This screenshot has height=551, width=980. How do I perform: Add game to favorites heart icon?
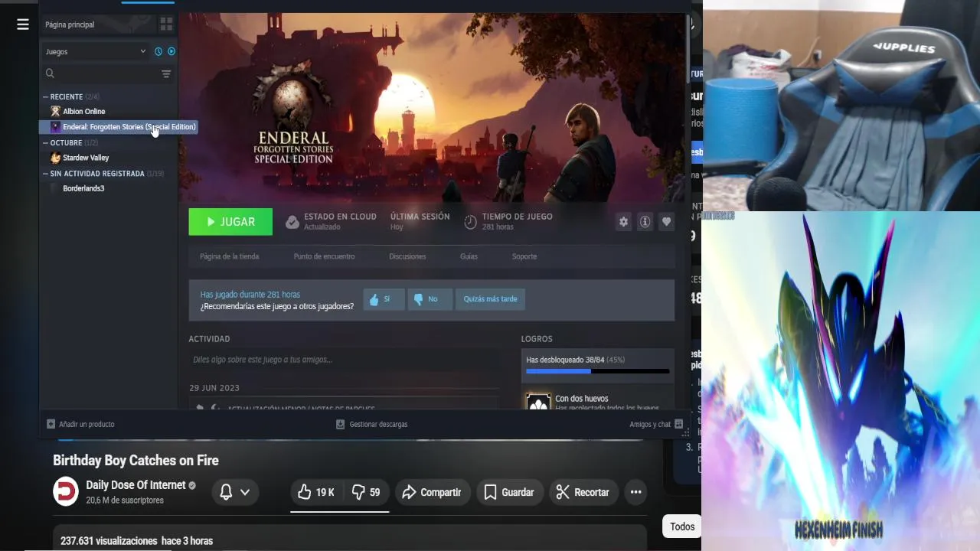pos(667,222)
